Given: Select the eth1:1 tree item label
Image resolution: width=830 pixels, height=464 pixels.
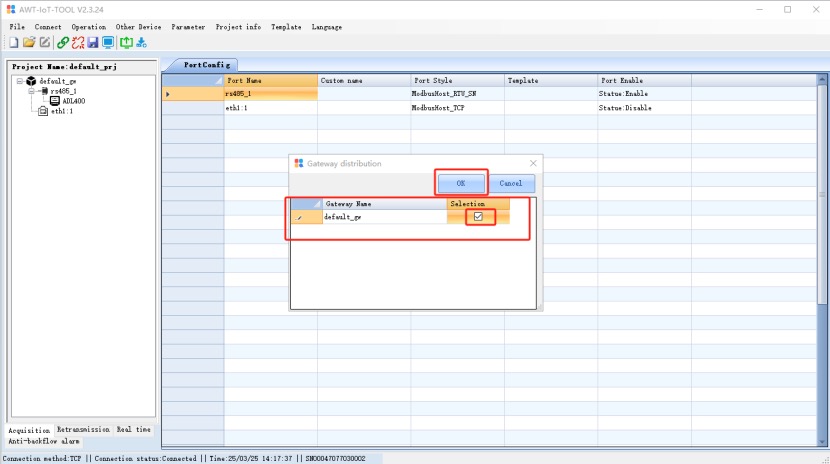Looking at the screenshot, I should [x=62, y=111].
